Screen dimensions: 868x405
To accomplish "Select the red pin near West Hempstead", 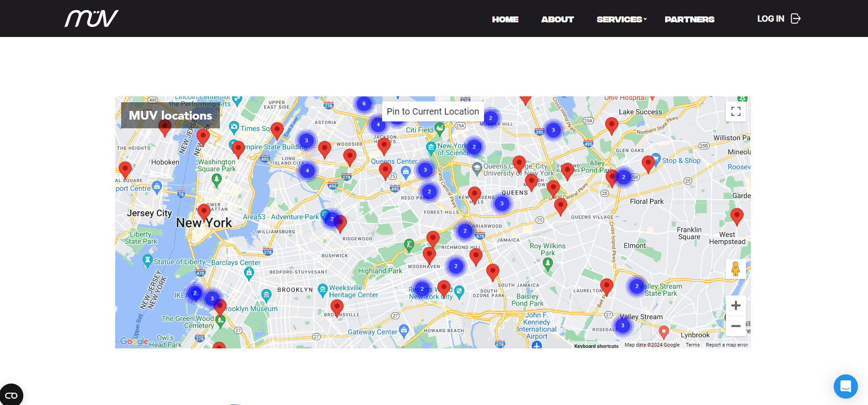I will (x=736, y=216).
